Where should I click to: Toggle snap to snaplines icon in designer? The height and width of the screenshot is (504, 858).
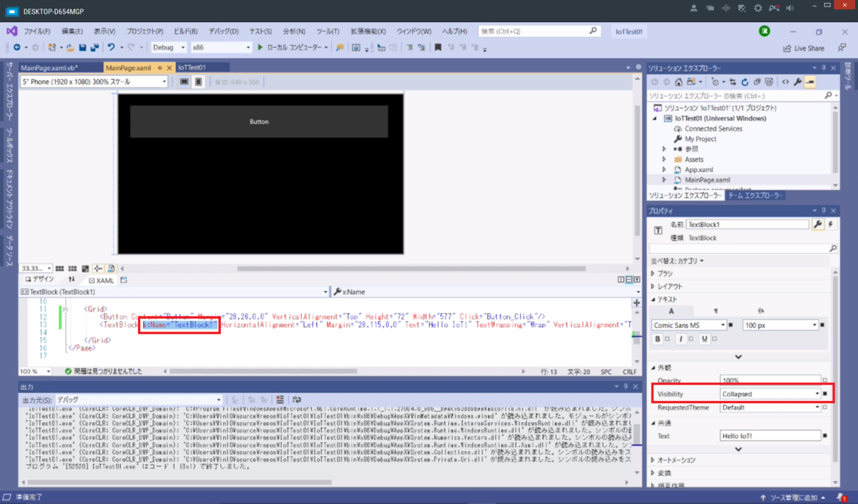click(98, 269)
